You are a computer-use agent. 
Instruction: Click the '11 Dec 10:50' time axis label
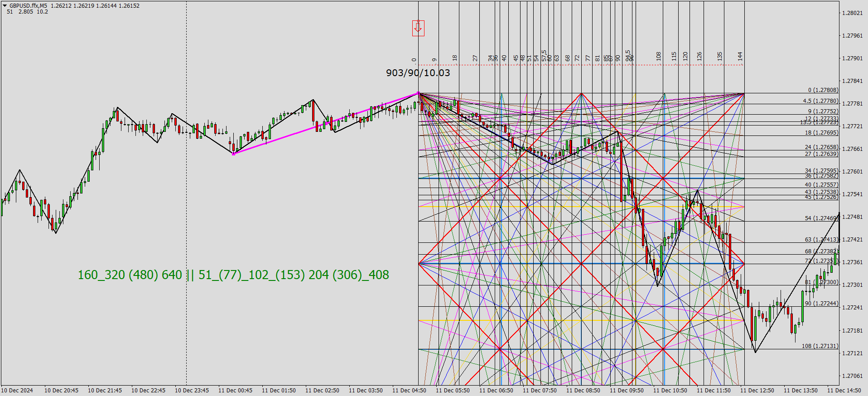pyautogui.click(x=670, y=391)
